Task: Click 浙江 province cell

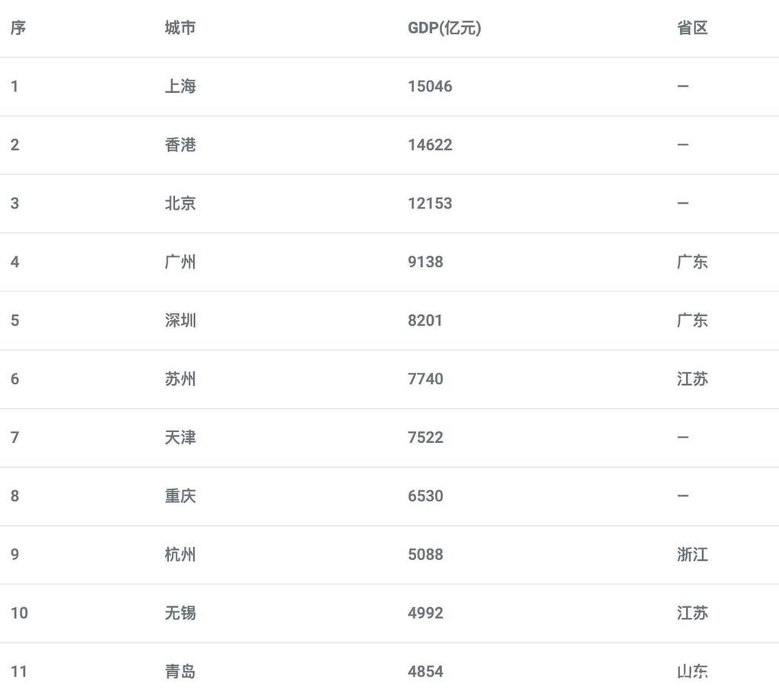Action: pyautogui.click(x=692, y=555)
